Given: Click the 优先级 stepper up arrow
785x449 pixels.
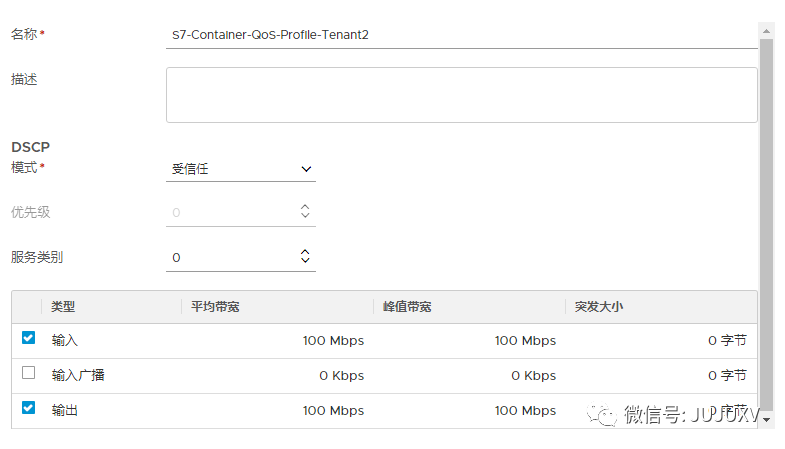Looking at the screenshot, I should (306, 207).
